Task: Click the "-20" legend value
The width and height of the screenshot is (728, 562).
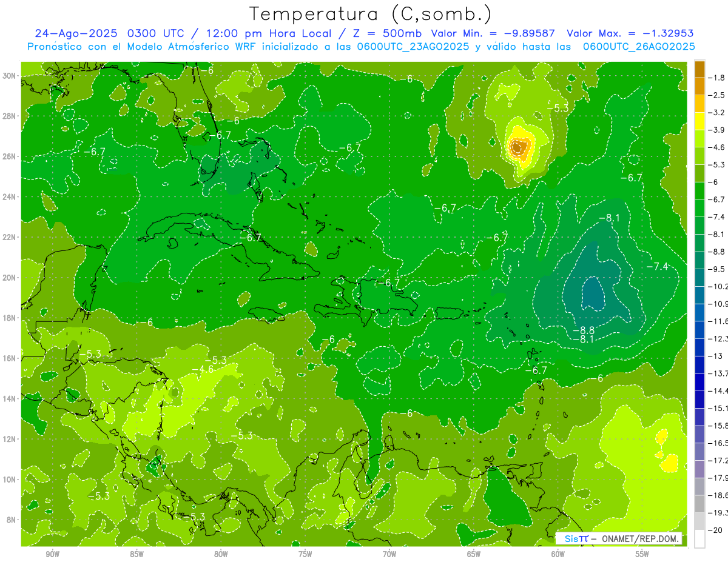Action: click(716, 530)
